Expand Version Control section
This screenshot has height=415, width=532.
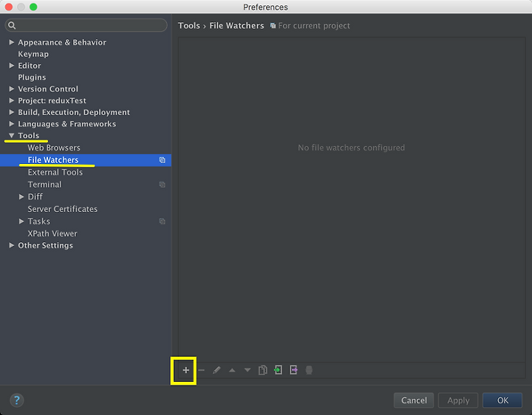point(12,89)
